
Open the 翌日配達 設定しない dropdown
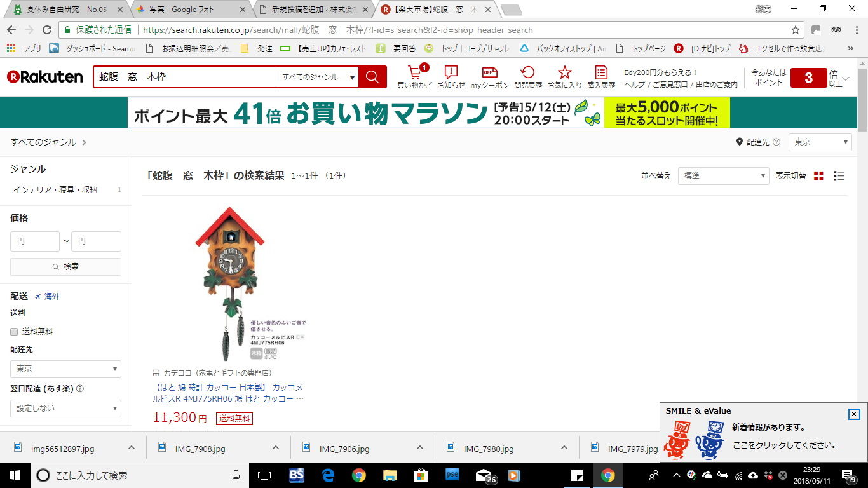(65, 408)
